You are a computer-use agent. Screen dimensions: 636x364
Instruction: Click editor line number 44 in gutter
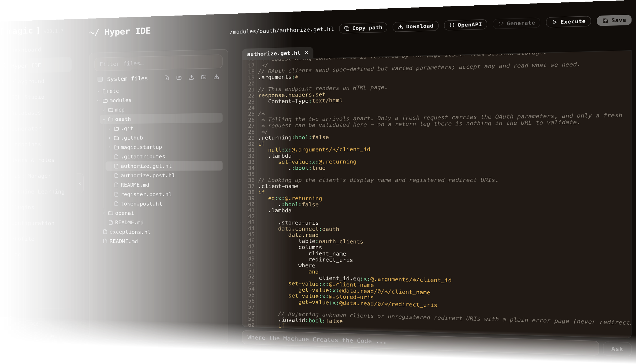coord(251,228)
